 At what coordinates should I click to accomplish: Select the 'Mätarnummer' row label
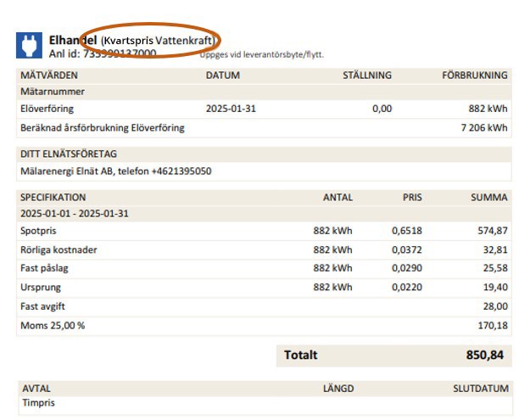[53, 92]
